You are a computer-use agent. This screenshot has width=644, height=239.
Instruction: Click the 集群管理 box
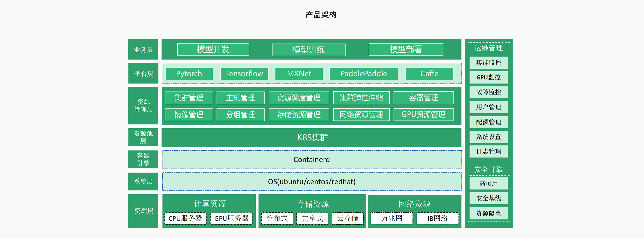click(x=189, y=98)
